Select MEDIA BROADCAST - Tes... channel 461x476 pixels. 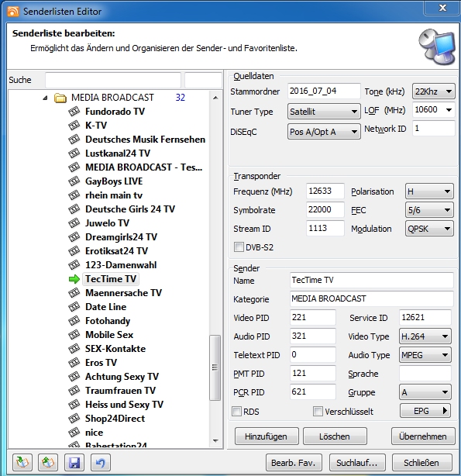144,167
